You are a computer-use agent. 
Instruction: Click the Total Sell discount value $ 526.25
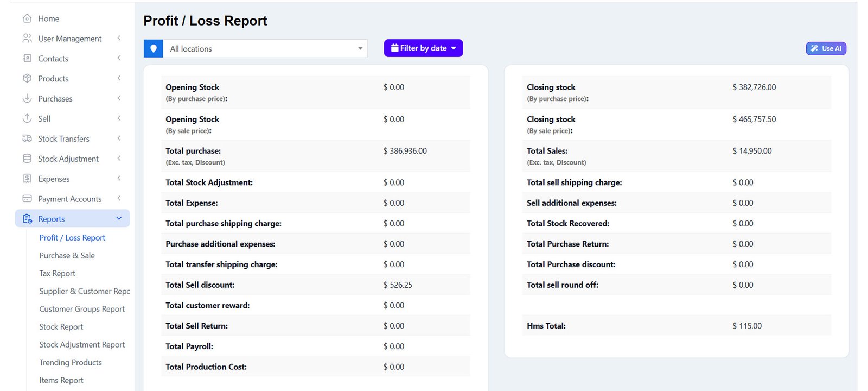coord(398,285)
